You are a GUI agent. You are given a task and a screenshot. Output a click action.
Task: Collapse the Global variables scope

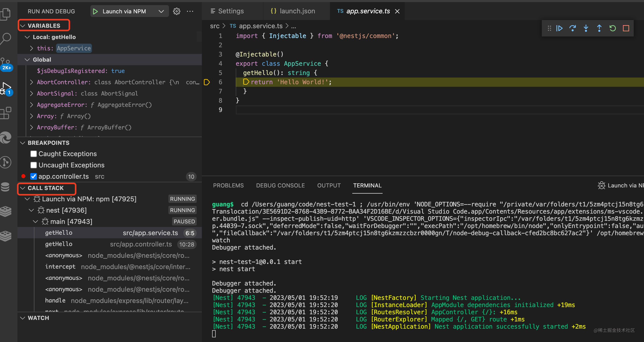tap(27, 60)
